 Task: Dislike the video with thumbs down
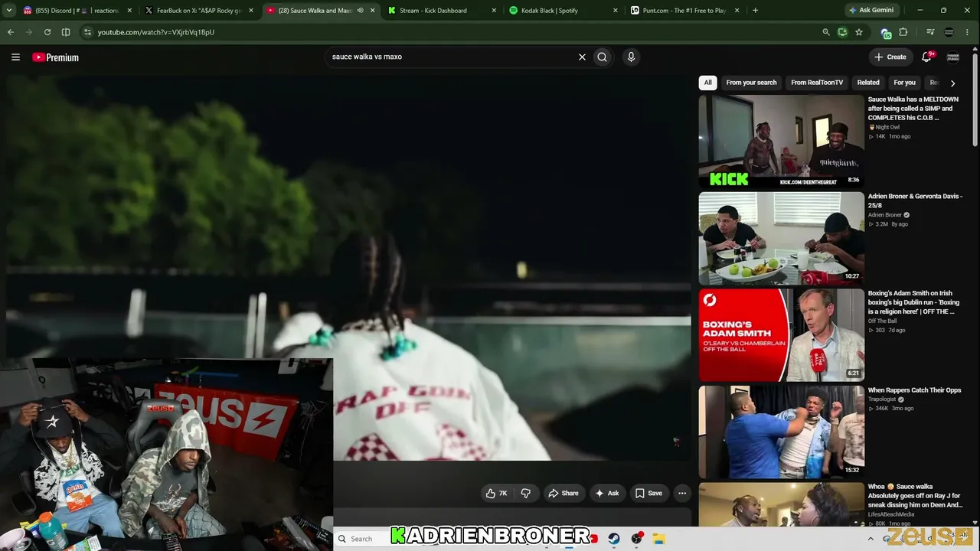(x=526, y=494)
